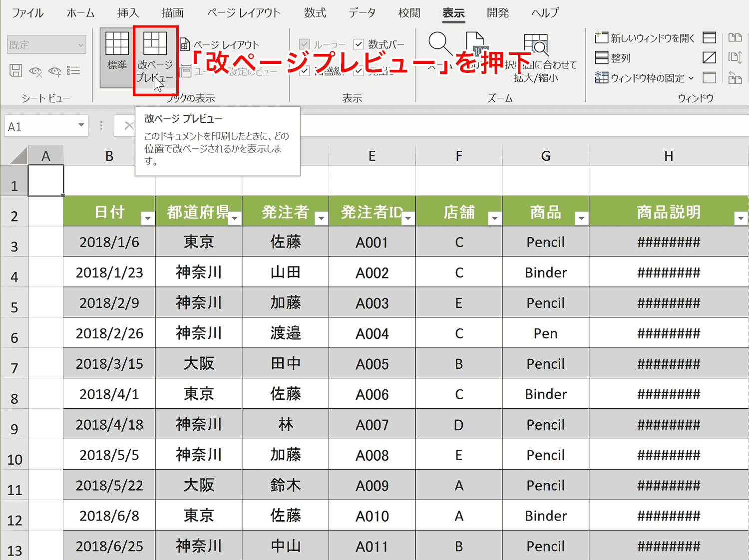Open the 都道府県 column filter dropdown

pyautogui.click(x=234, y=218)
